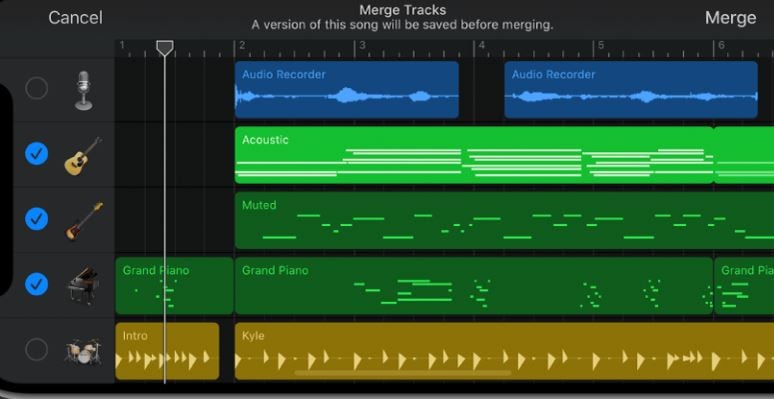
Task: Select the Acoustic green region
Action: (474, 155)
